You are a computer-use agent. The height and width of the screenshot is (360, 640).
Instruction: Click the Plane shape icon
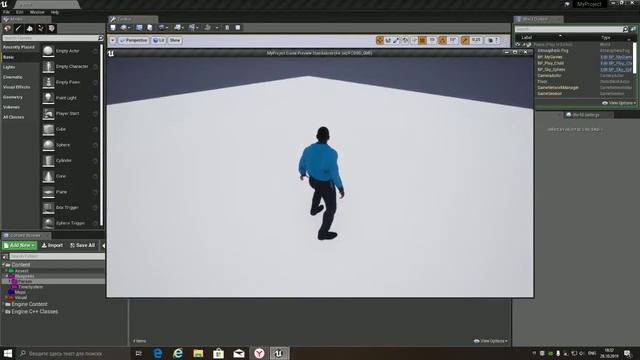(x=48, y=192)
